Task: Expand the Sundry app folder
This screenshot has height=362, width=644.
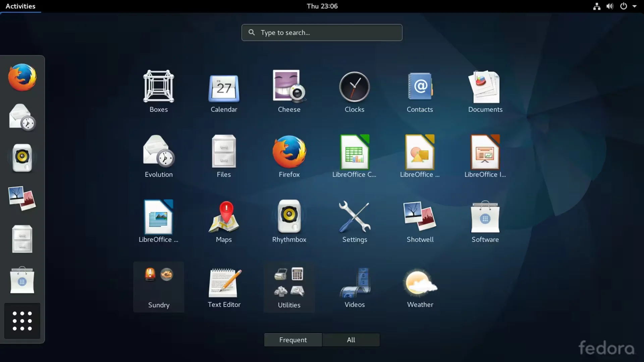Action: tap(158, 287)
